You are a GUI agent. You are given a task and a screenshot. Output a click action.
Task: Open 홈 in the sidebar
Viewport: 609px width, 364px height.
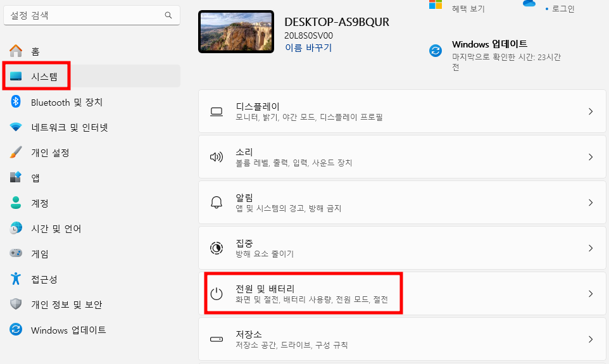click(x=35, y=51)
